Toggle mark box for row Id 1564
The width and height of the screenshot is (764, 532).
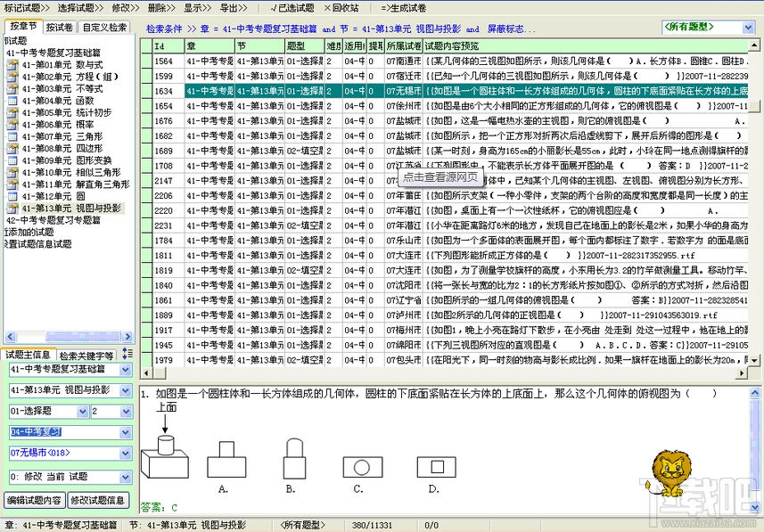coord(147,61)
